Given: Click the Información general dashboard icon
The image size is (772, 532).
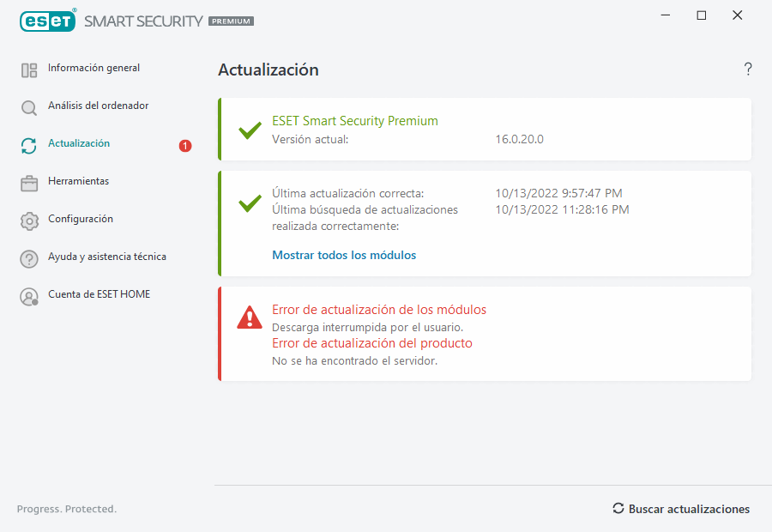Looking at the screenshot, I should (x=29, y=70).
